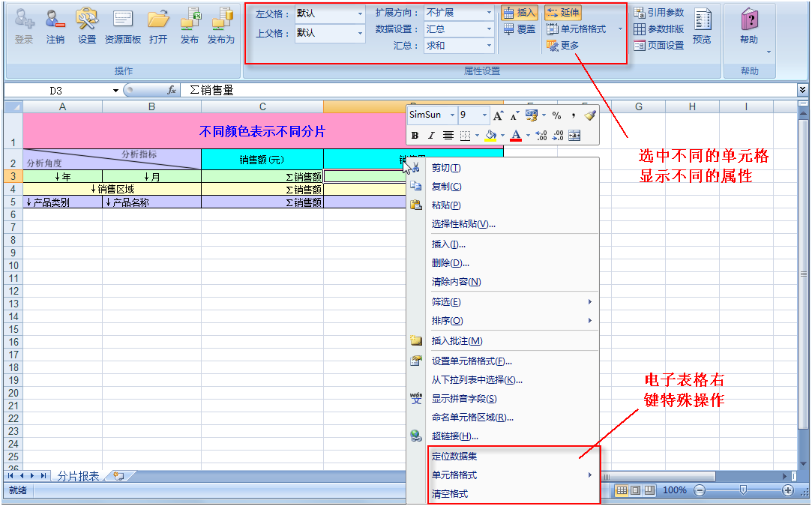Viewport: 812px width, 506px height.
Task: Click the zoom slider handle
Action: click(743, 490)
